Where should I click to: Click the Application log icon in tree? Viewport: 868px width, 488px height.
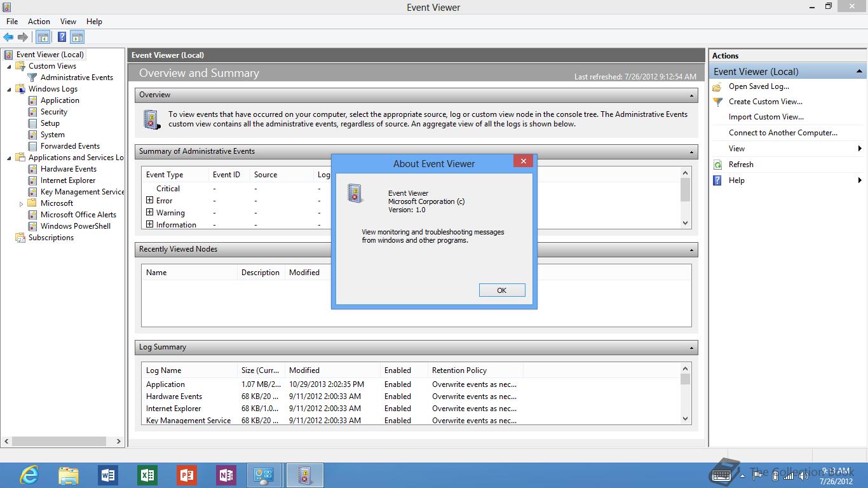pos(32,100)
